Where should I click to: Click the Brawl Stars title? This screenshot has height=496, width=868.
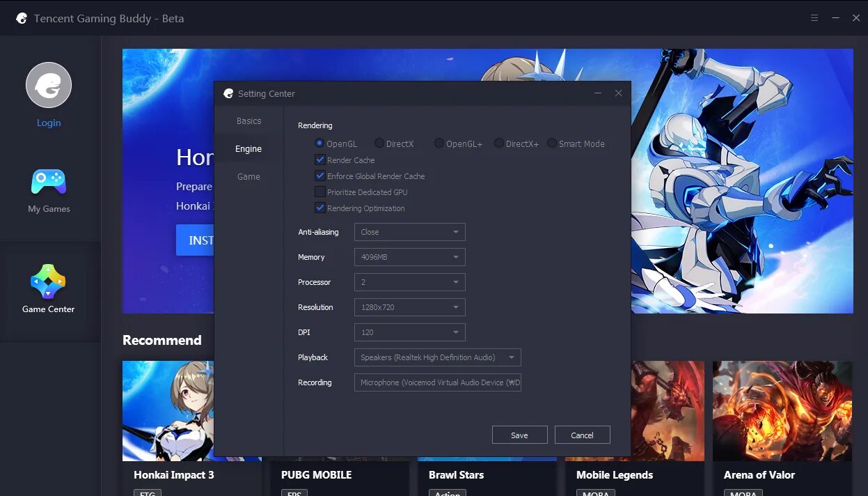(456, 475)
